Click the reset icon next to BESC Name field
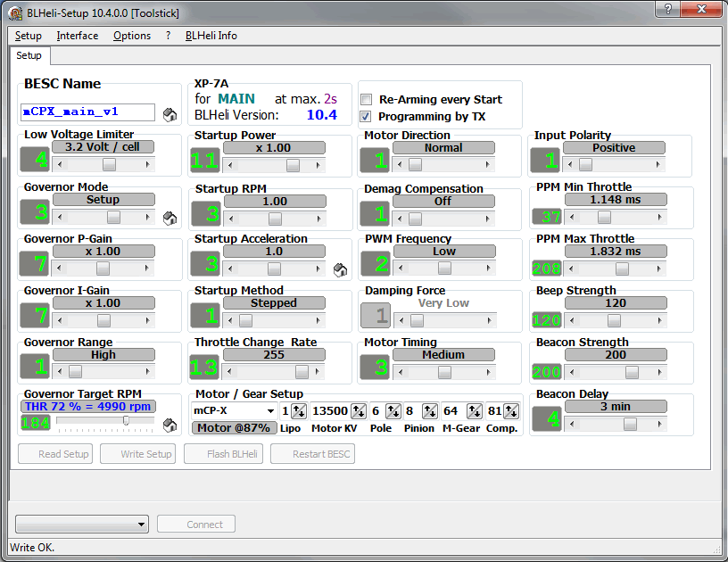 [x=170, y=114]
